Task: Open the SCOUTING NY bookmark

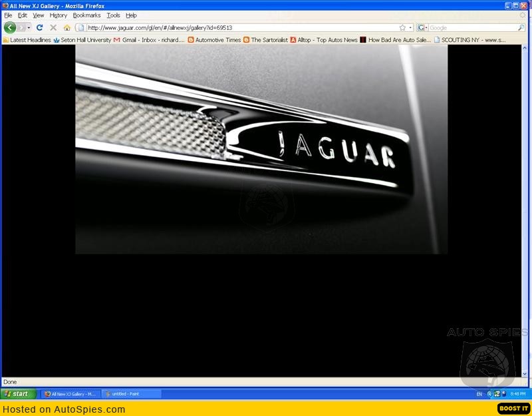Action: click(x=470, y=40)
